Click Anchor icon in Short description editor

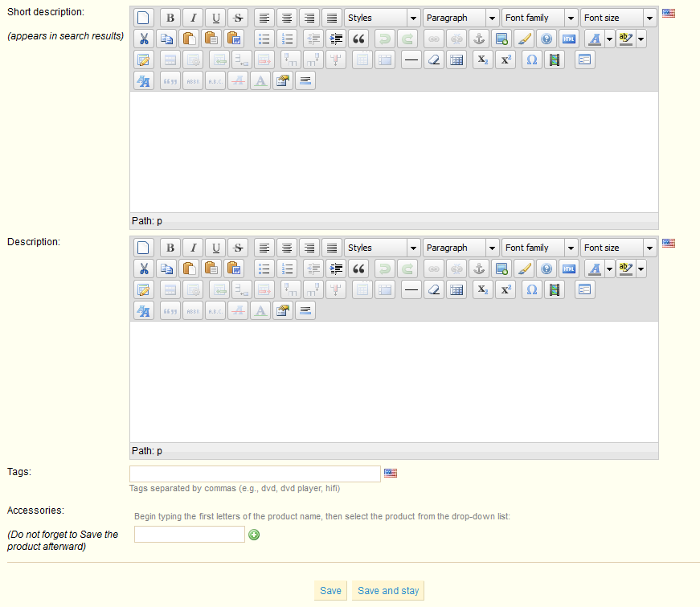[x=478, y=39]
